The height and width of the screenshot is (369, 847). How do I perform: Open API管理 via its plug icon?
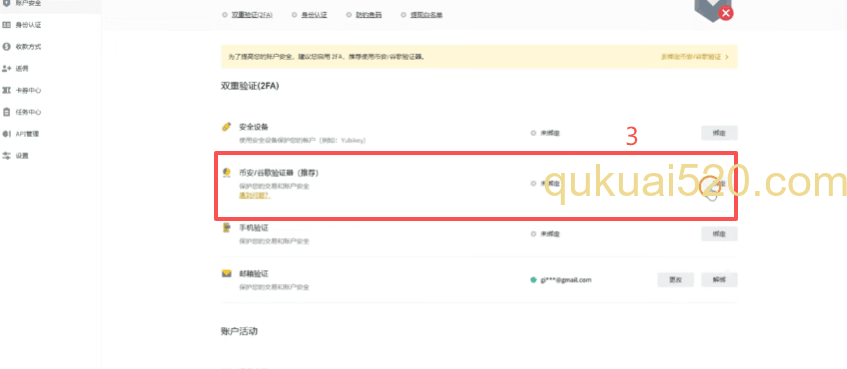[6, 133]
